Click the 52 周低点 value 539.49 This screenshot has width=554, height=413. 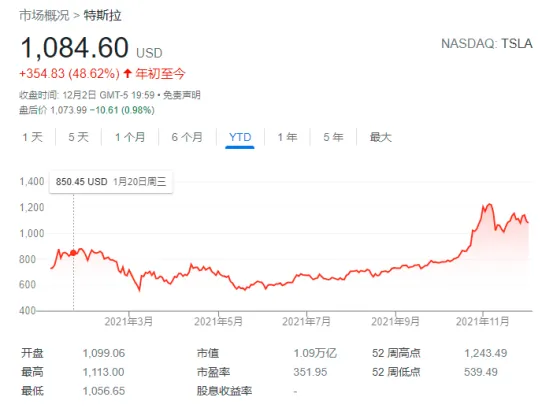(481, 372)
